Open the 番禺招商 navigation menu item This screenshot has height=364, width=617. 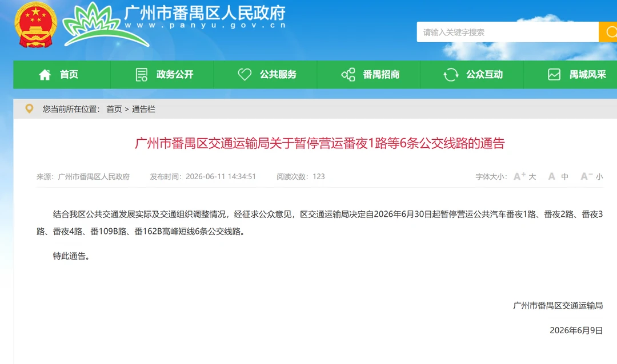[x=368, y=74]
